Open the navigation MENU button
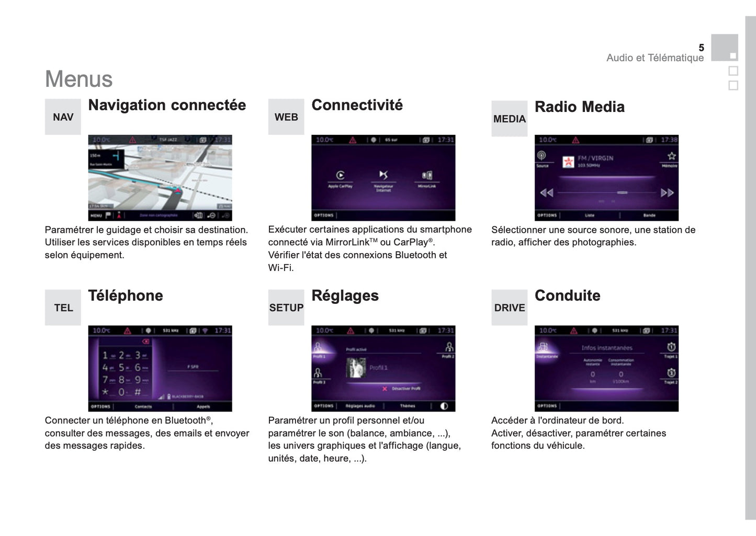The image size is (756, 536). click(x=96, y=215)
